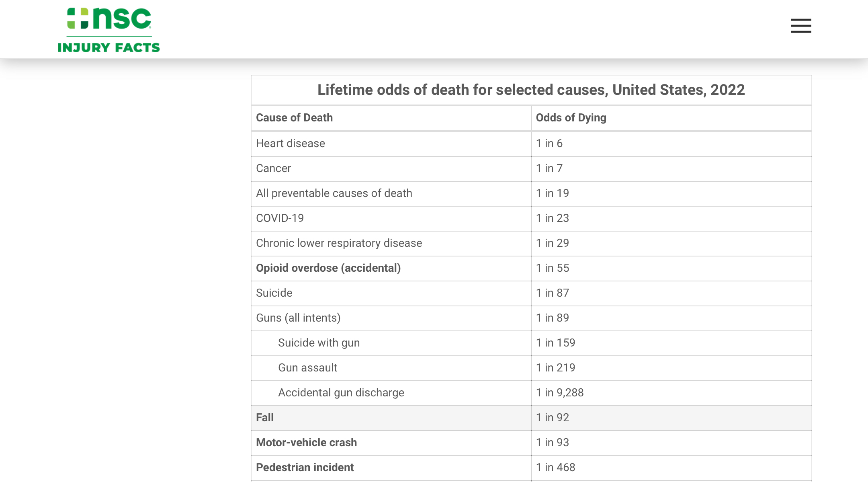Screen dimensions: 868x482
Task: Click the Heart disease table cell
Action: coord(290,144)
